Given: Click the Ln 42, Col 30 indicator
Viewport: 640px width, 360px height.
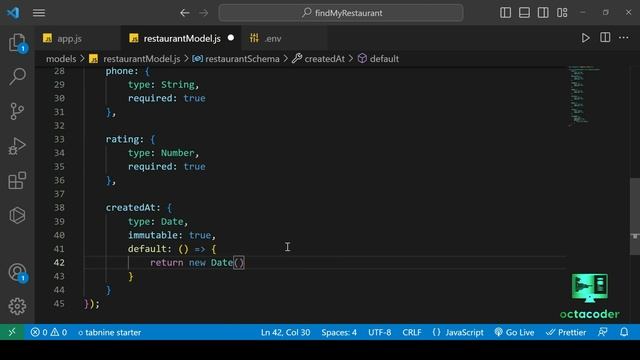Looking at the screenshot, I should click(x=285, y=332).
